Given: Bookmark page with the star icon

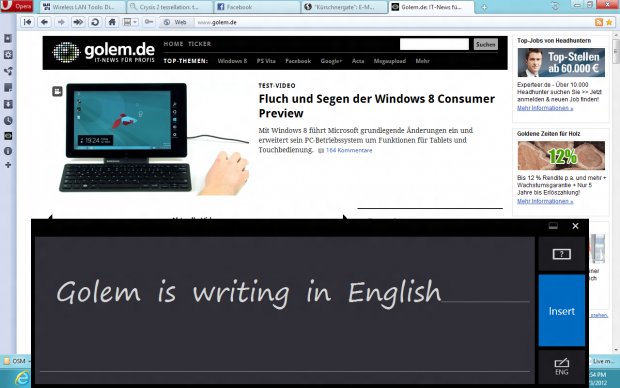Looking at the screenshot, I should (x=609, y=22).
